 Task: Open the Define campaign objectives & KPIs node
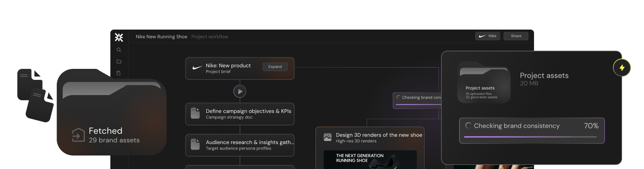tap(240, 114)
